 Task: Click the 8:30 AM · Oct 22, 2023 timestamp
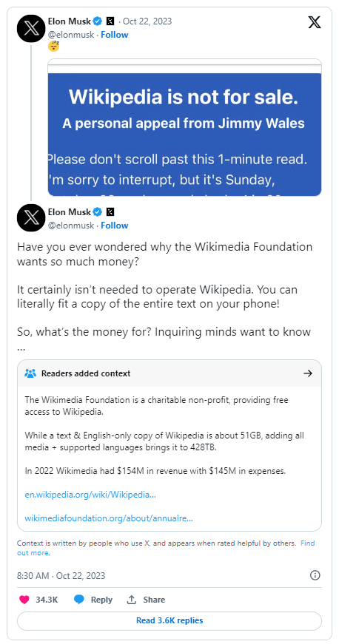click(x=61, y=575)
